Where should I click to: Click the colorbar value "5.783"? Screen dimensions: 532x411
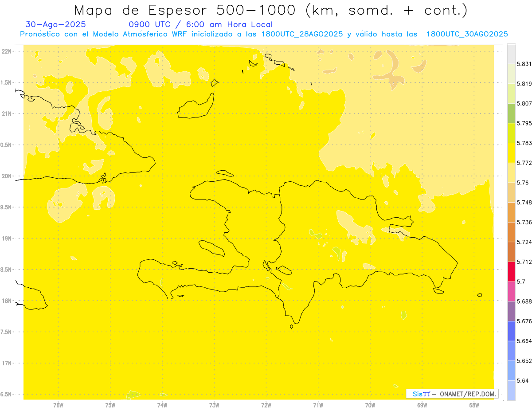coord(524,143)
